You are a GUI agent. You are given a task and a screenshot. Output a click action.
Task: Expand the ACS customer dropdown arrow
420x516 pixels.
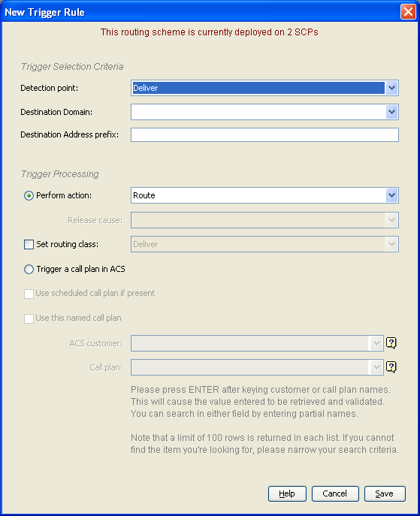tap(376, 343)
